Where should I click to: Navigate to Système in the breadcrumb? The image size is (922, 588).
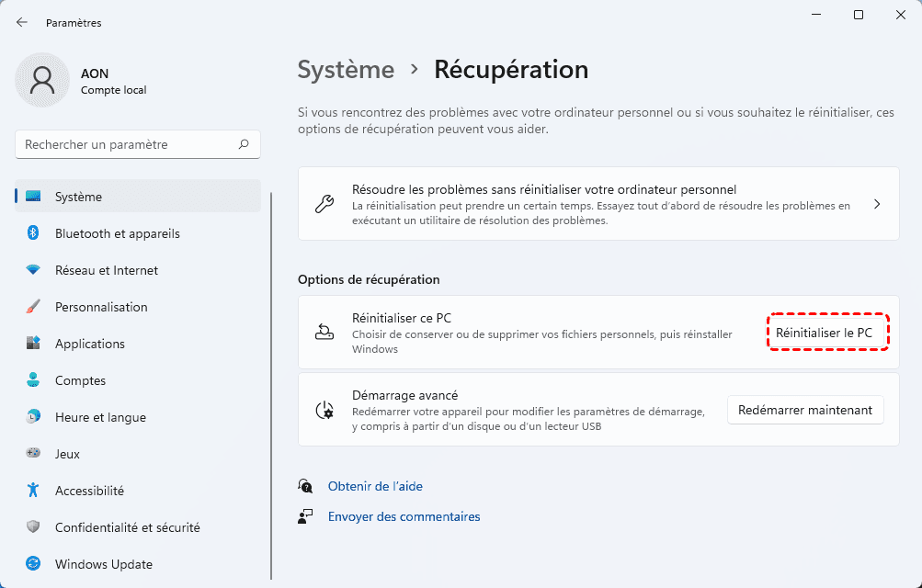tap(346, 69)
